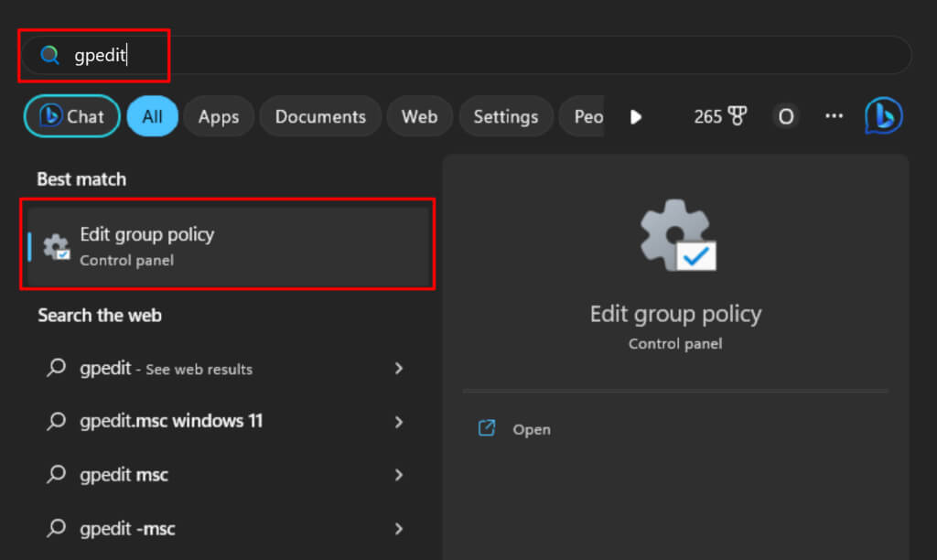The width and height of the screenshot is (937, 560).
Task: Open the rewards trophy points icon
Action: point(737,116)
